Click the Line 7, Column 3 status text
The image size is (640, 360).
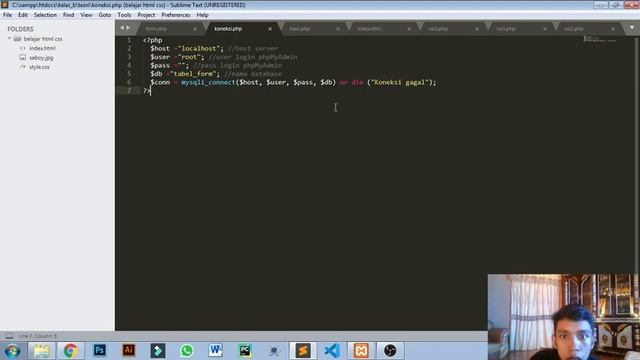(x=38, y=336)
